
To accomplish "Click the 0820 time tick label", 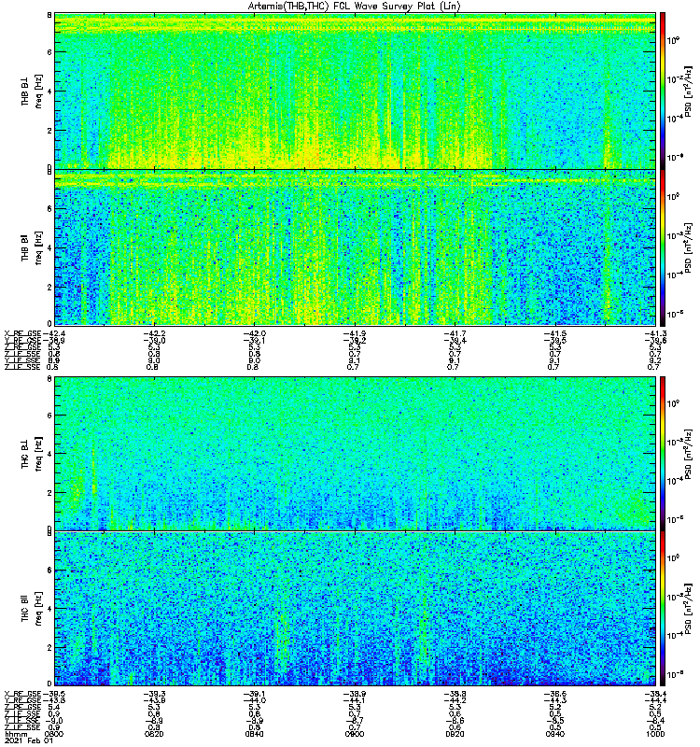I will pos(154,734).
